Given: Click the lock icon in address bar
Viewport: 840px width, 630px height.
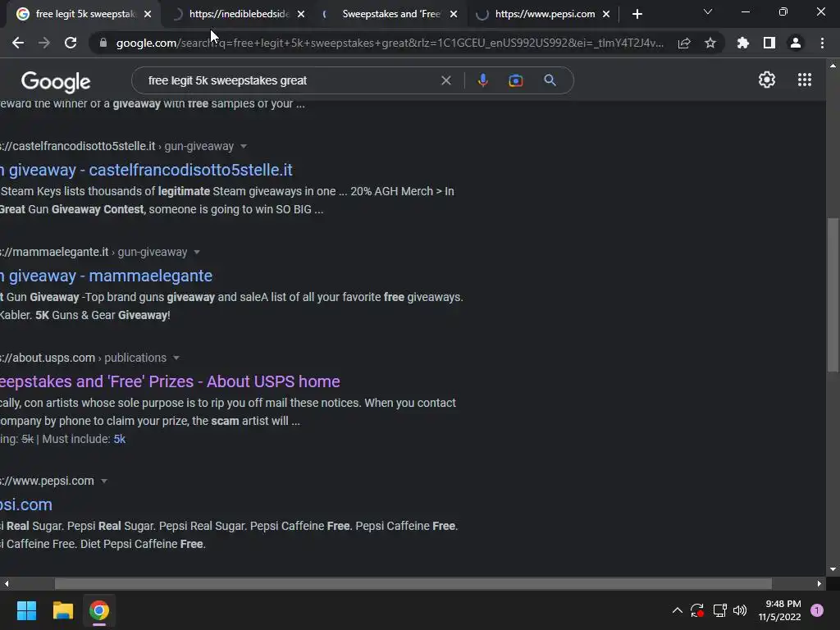Looking at the screenshot, I should point(103,43).
